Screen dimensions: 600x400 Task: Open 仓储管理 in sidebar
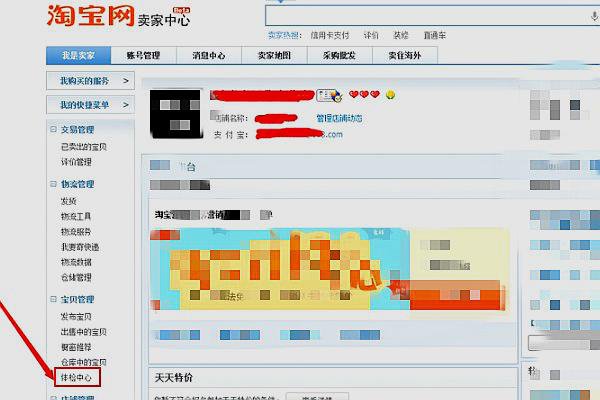point(76,278)
